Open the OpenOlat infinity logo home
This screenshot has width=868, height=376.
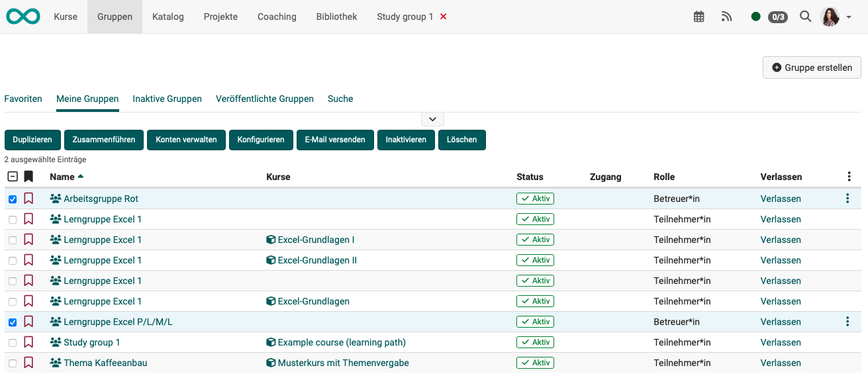coord(23,17)
